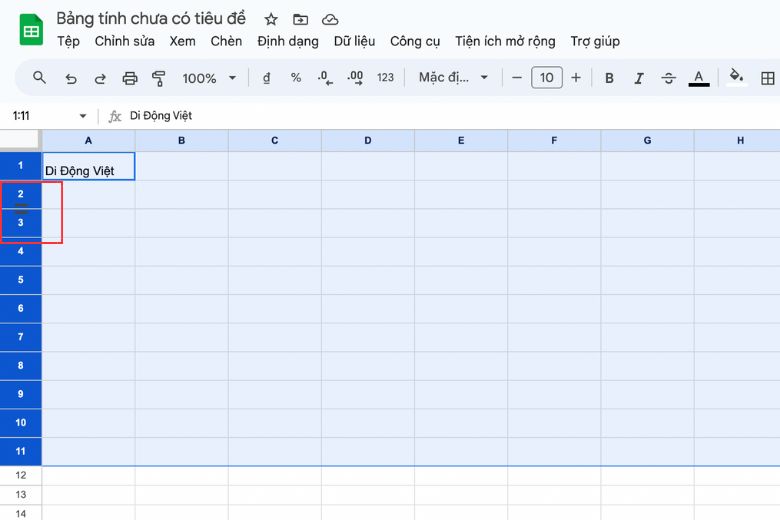Format as percent
The image size is (780, 520).
click(x=296, y=78)
